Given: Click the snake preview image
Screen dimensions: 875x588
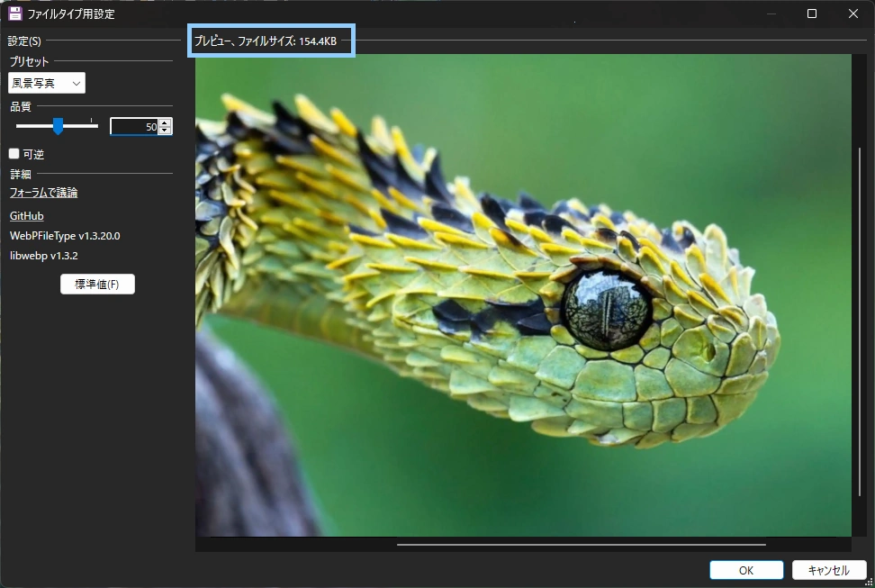Looking at the screenshot, I should (x=523, y=294).
